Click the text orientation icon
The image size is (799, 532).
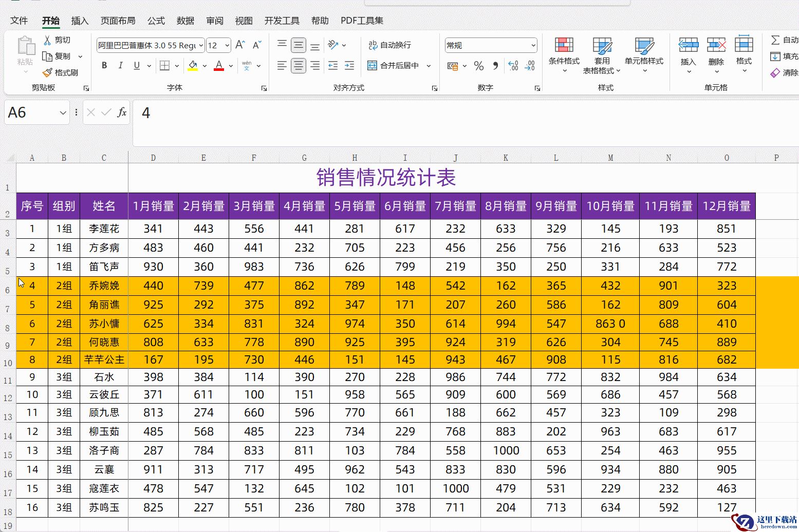pyautogui.click(x=333, y=45)
